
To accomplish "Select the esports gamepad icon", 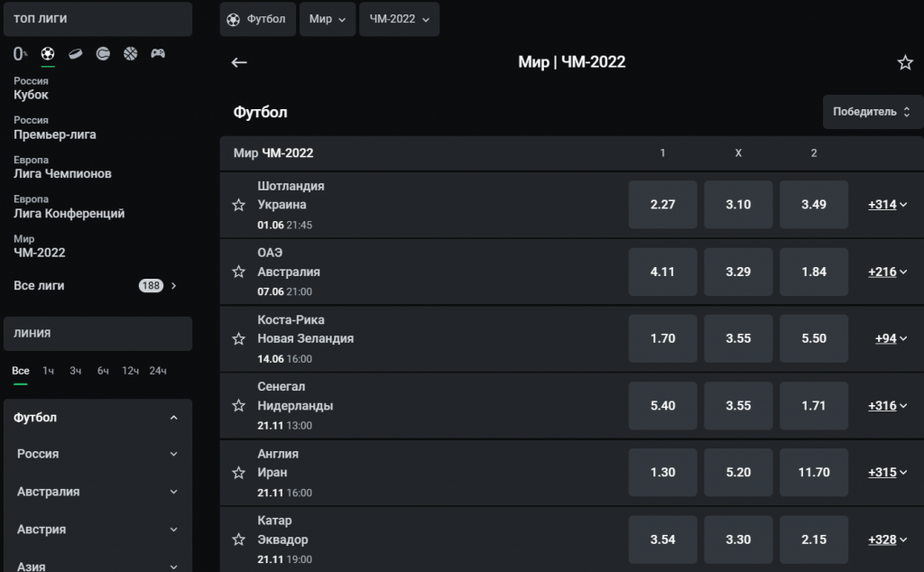I will pos(158,54).
